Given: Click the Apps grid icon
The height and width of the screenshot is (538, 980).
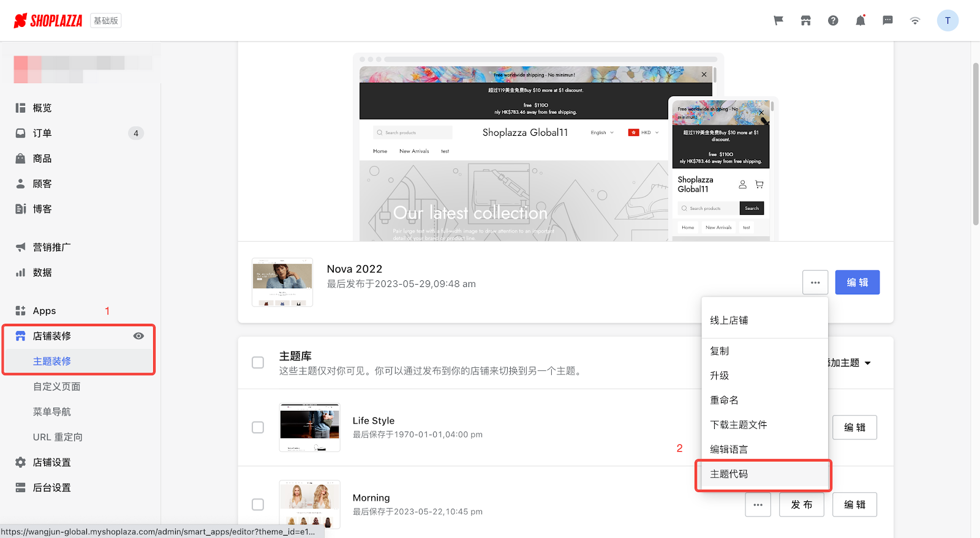Looking at the screenshot, I should tap(21, 311).
